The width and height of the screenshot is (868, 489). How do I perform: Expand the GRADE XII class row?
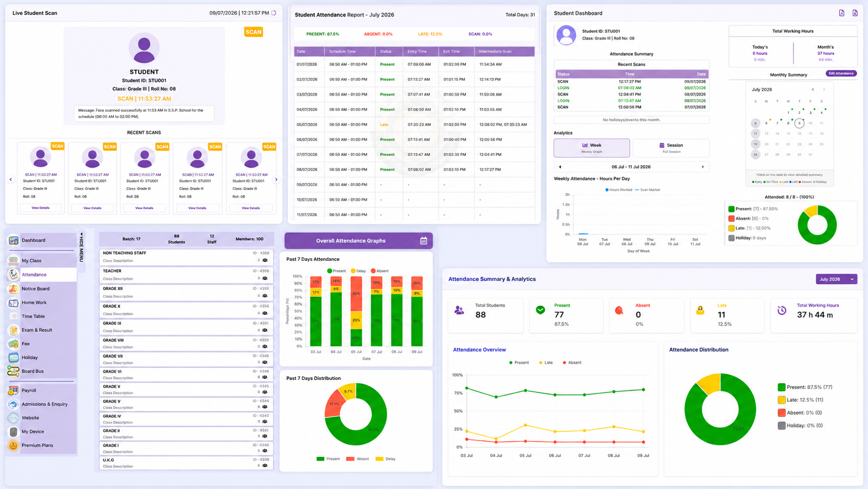pos(186,292)
